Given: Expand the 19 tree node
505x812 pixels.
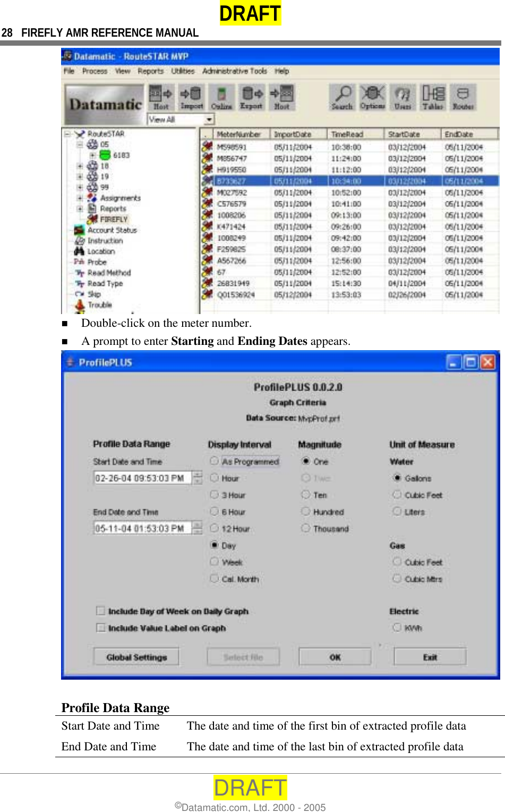Looking at the screenshot, I should click(80, 176).
